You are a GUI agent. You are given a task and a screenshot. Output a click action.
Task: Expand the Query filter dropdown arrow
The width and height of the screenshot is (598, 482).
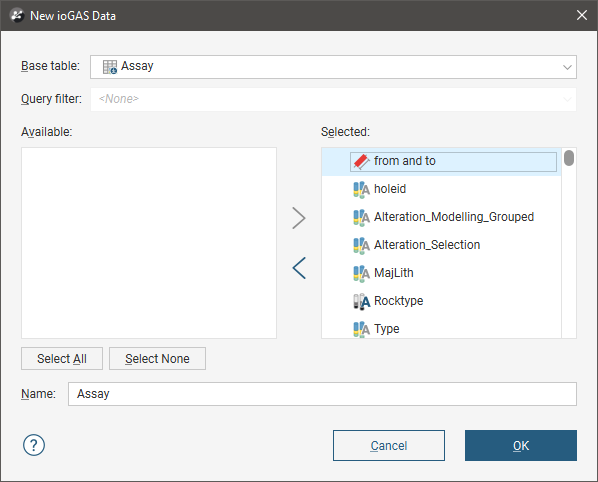pyautogui.click(x=567, y=99)
